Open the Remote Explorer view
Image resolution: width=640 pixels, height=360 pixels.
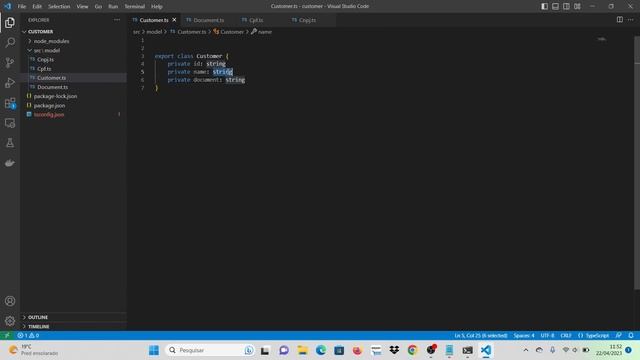[10, 123]
